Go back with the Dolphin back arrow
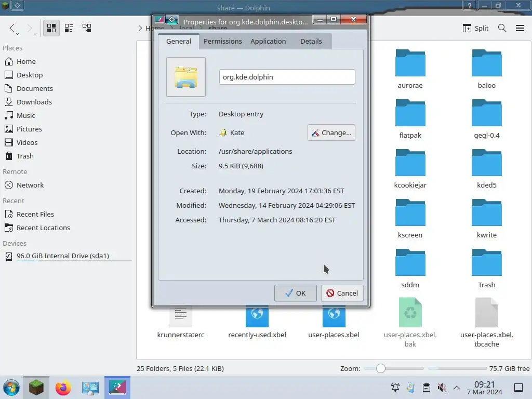Image resolution: width=532 pixels, height=399 pixels. (x=12, y=28)
